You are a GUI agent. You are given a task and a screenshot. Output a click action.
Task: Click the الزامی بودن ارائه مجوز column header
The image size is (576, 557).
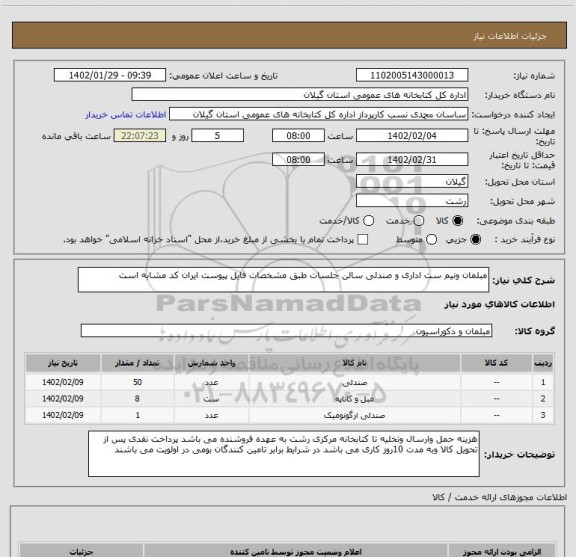tap(502, 551)
